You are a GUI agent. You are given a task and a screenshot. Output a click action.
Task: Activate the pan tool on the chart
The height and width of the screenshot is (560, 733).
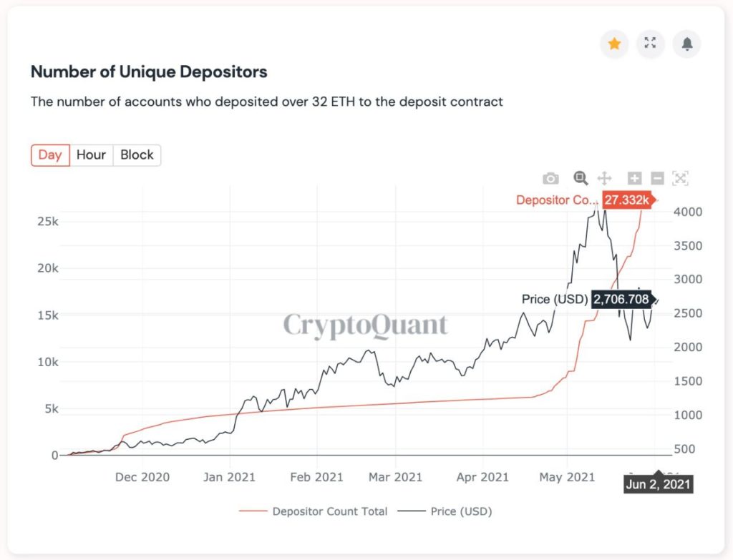[603, 178]
